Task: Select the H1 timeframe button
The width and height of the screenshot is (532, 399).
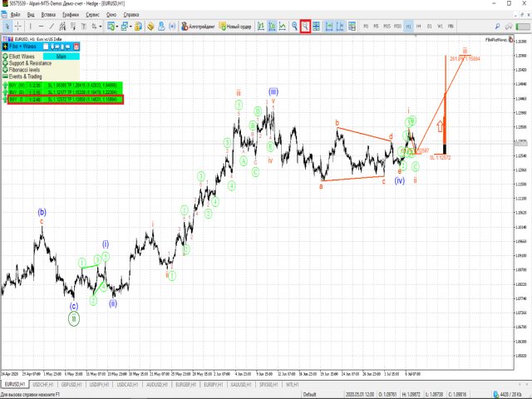Action: pyautogui.click(x=408, y=26)
